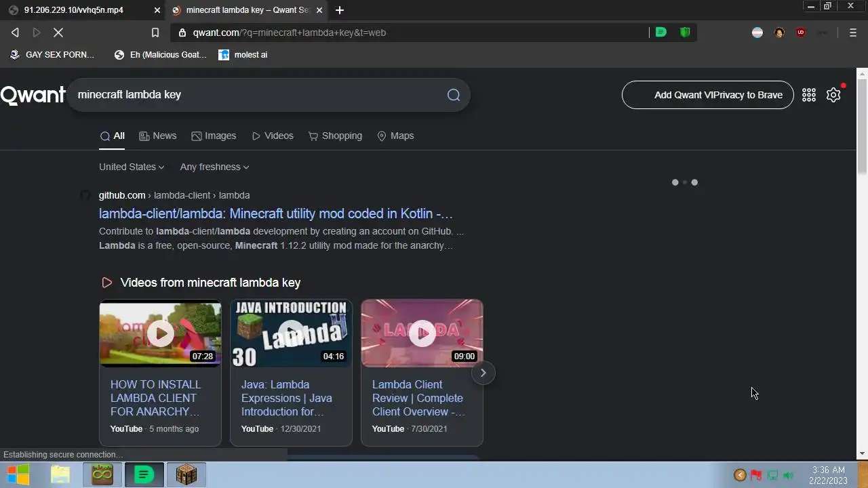The width and height of the screenshot is (868, 488).
Task: Switch to the green note app on taskbar
Action: click(x=144, y=475)
